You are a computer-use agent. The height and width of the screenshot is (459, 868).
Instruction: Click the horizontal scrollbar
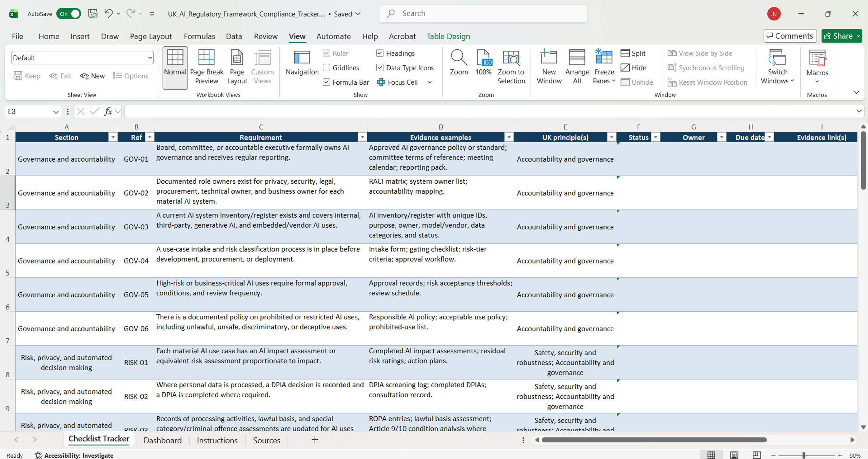click(654, 440)
